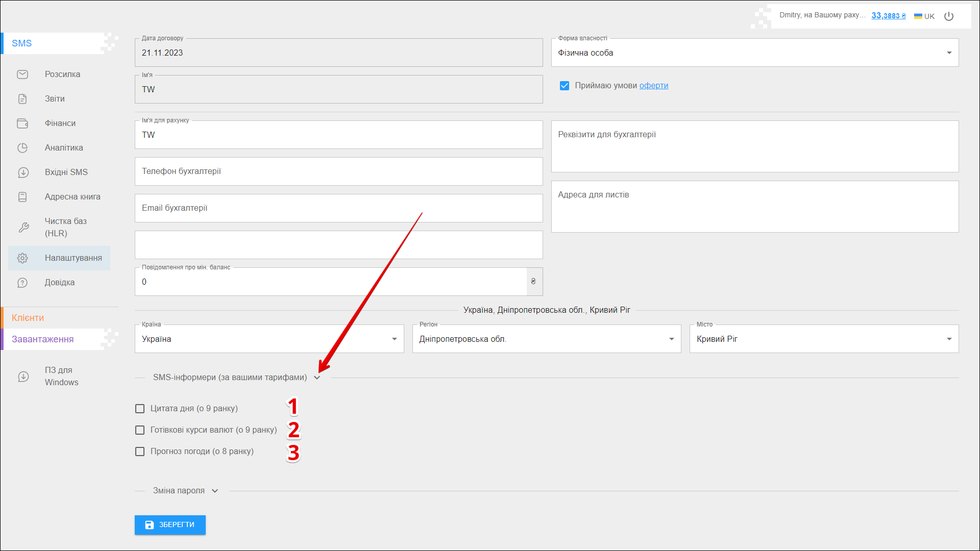
Task: Click the pie chart icon for Аналітика
Action: pos(22,148)
